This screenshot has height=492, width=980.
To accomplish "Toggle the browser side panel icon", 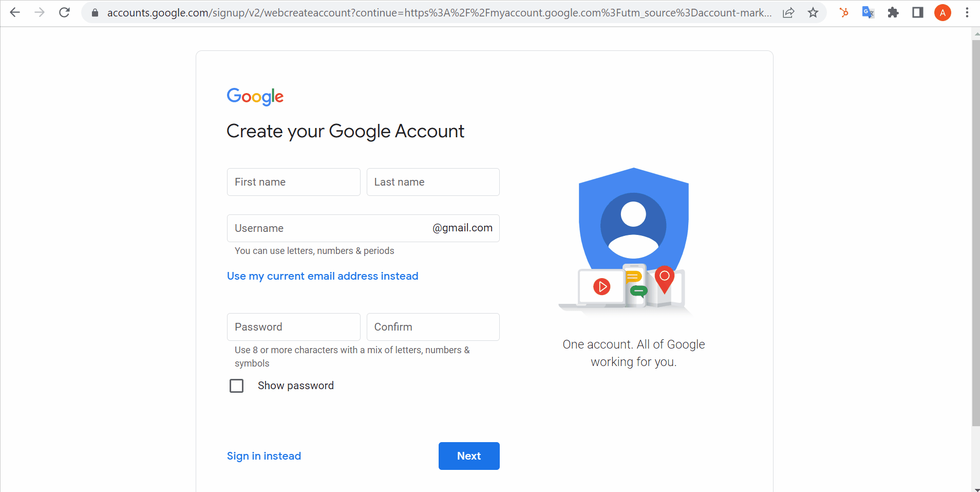I will 918,12.
